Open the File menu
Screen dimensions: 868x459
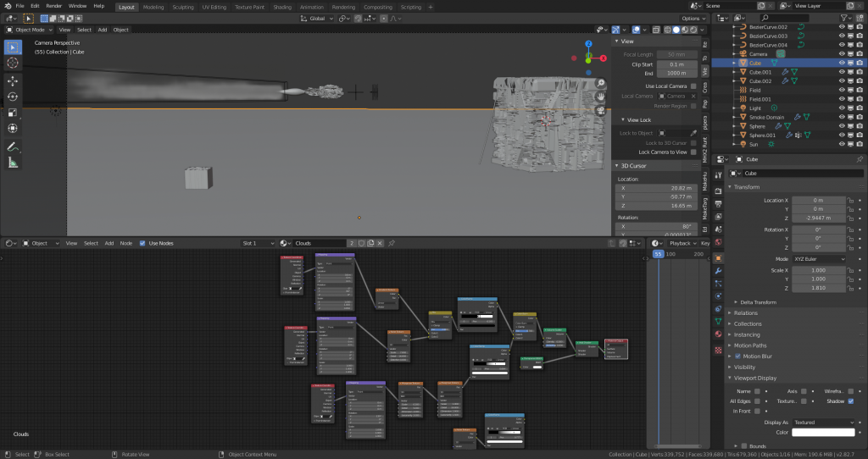tap(19, 6)
